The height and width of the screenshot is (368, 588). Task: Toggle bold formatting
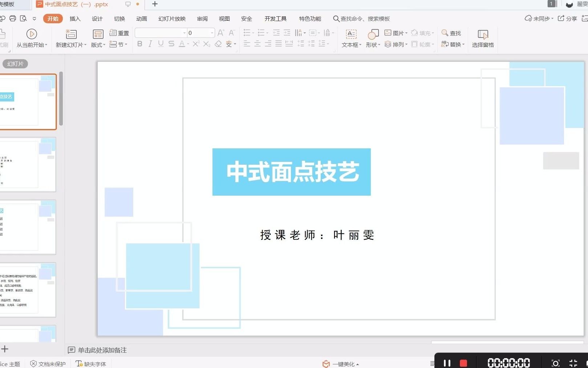[x=139, y=44]
